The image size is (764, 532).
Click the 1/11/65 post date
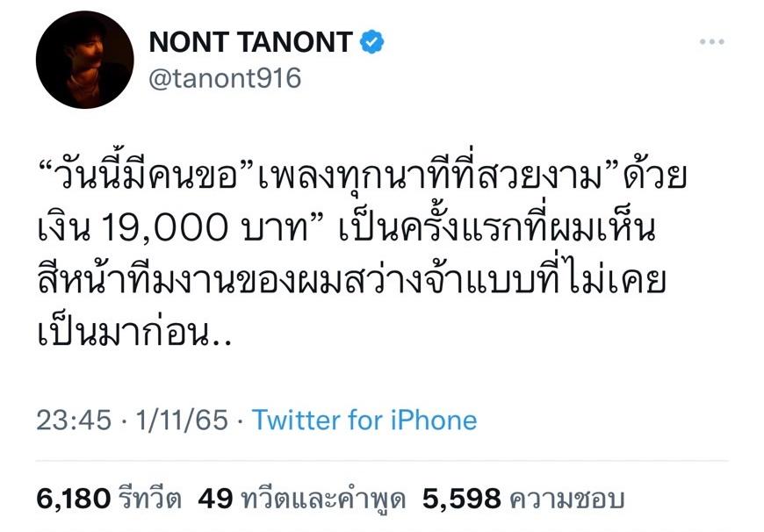point(173,420)
